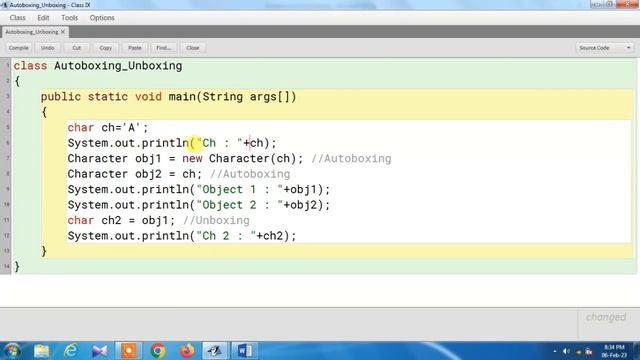Click line number 7 in the gutter
The height and width of the screenshot is (360, 640).
tap(7, 158)
